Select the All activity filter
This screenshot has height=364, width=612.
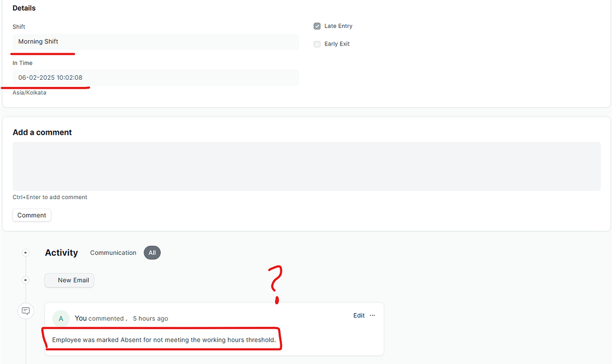(152, 253)
